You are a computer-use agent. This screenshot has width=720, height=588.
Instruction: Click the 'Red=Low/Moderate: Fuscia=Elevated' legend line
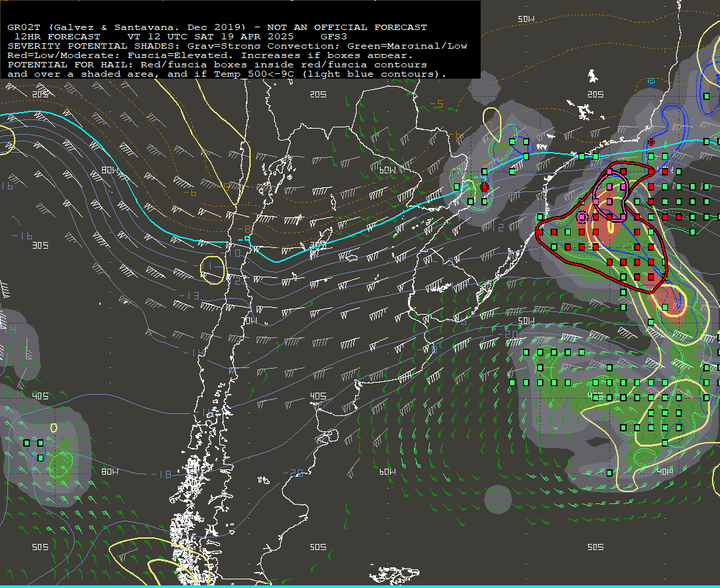[x=210, y=55]
